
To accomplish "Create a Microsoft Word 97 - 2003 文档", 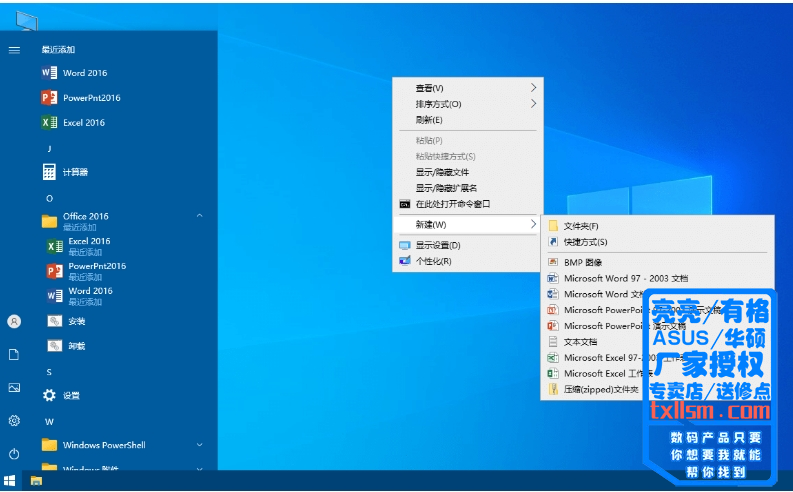I will coord(657,278).
